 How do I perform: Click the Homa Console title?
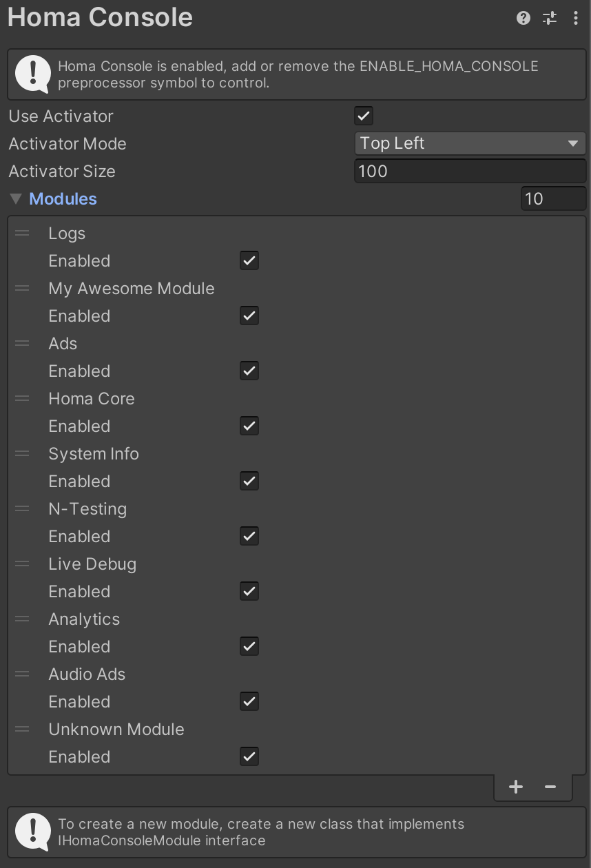coord(100,17)
